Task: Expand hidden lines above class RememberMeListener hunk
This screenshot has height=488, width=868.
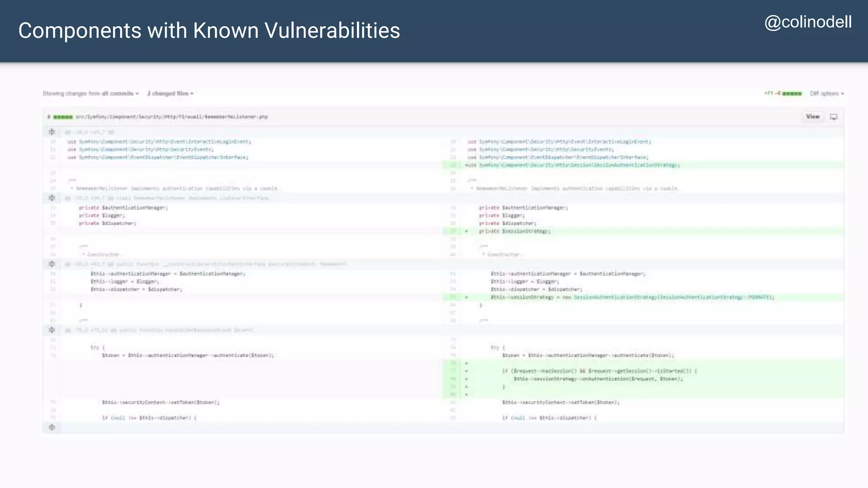Action: coord(52,198)
